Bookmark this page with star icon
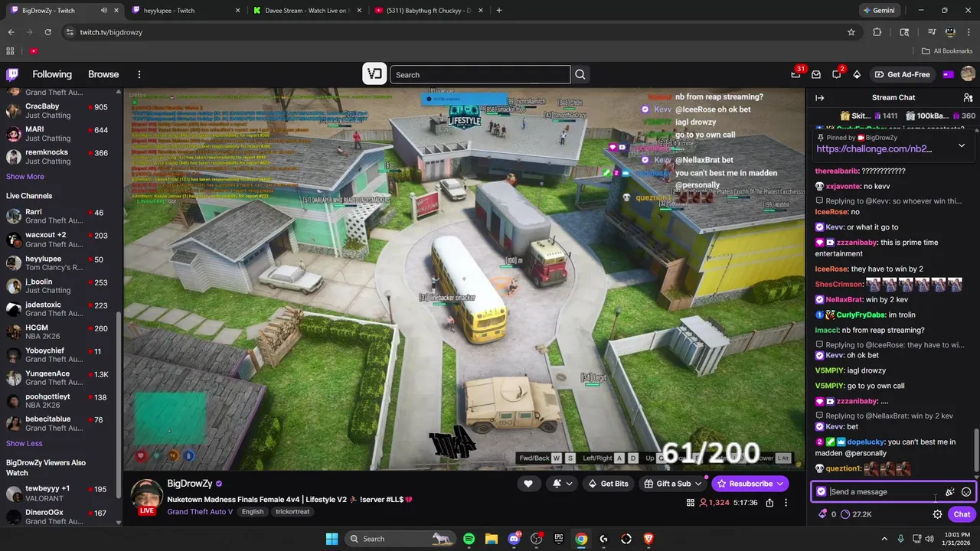The width and height of the screenshot is (980, 551). (851, 32)
